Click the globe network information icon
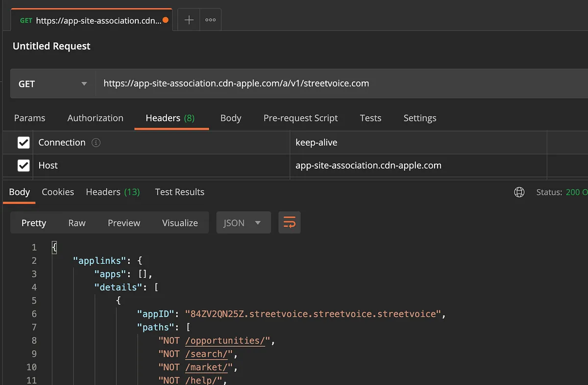 coord(519,192)
